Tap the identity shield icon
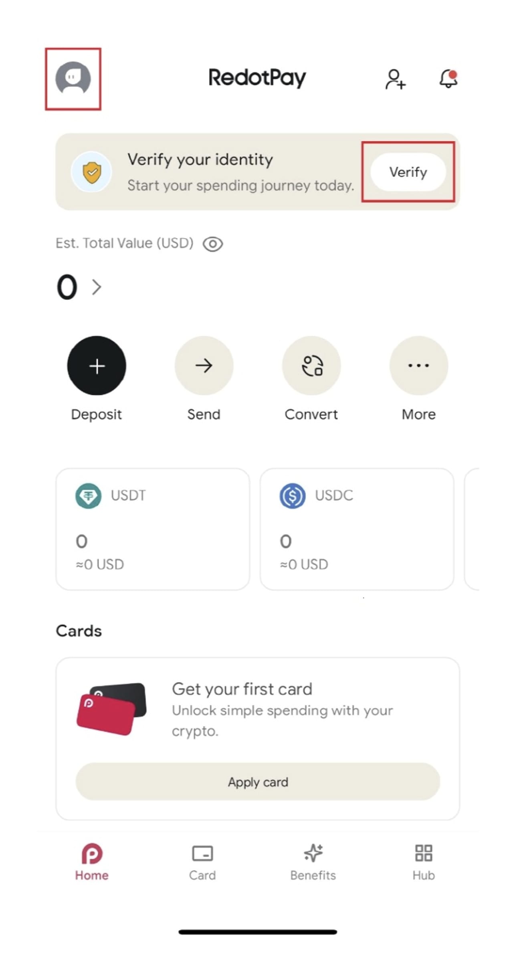 pos(92,172)
